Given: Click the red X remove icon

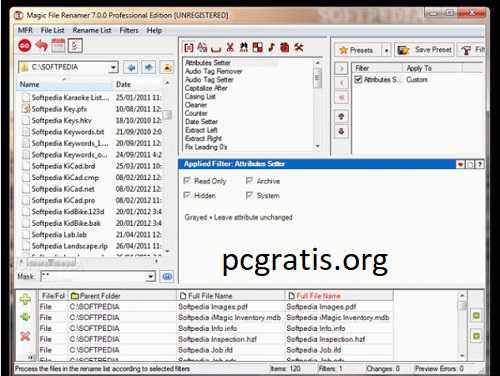Looking at the screenshot, I should 25,336.
